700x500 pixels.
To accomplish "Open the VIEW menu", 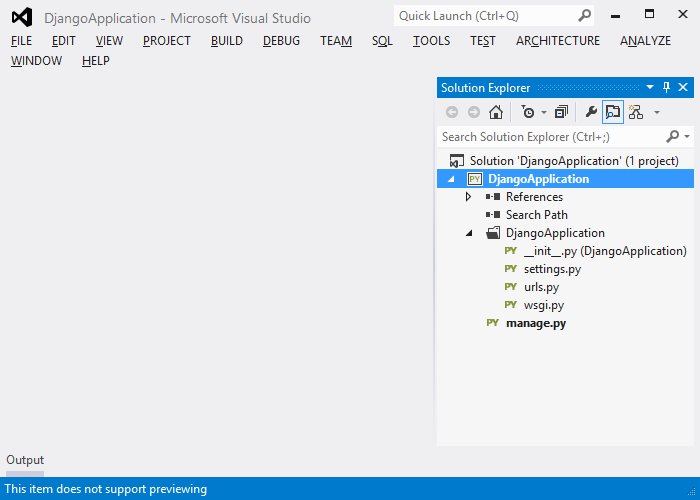I will coord(109,41).
